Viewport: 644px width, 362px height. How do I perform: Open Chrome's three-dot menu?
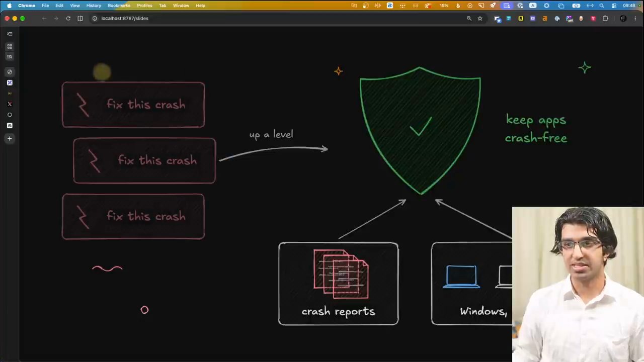tap(636, 19)
